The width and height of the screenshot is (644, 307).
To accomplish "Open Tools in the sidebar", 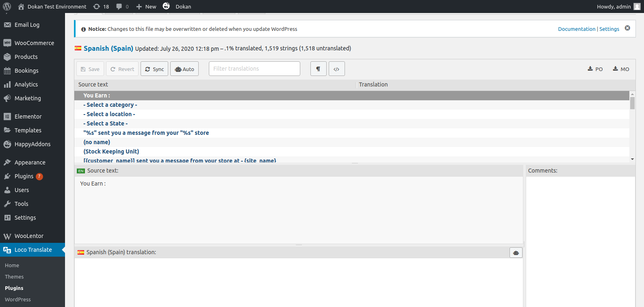I will [x=33, y=204].
